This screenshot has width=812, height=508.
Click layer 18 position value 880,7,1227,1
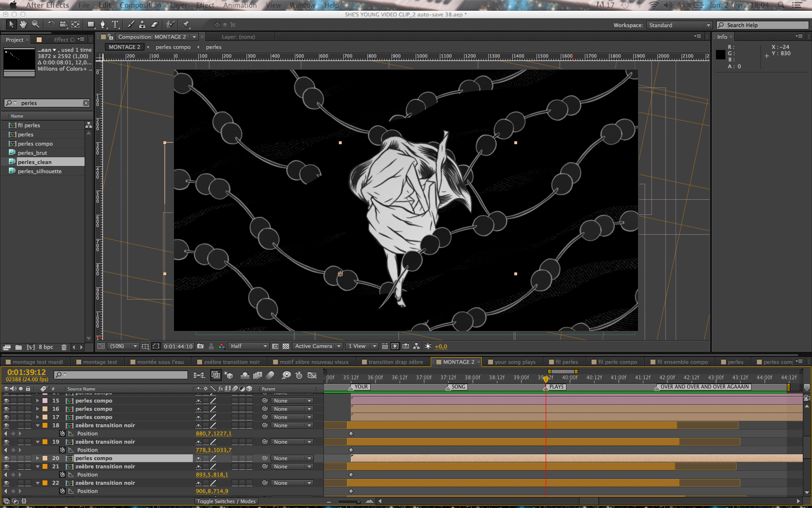pyautogui.click(x=214, y=433)
